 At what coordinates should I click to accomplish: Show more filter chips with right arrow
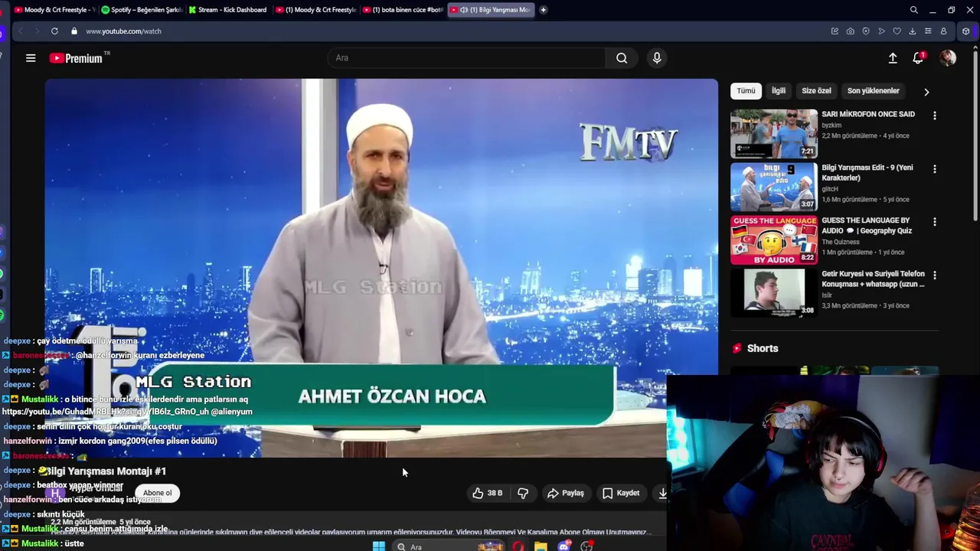(926, 92)
